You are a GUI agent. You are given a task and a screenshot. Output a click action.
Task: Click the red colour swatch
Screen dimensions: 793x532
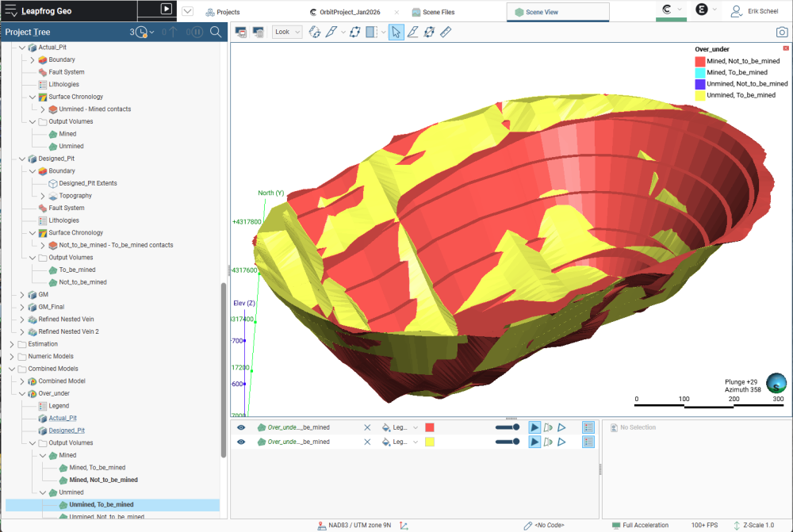(429, 428)
